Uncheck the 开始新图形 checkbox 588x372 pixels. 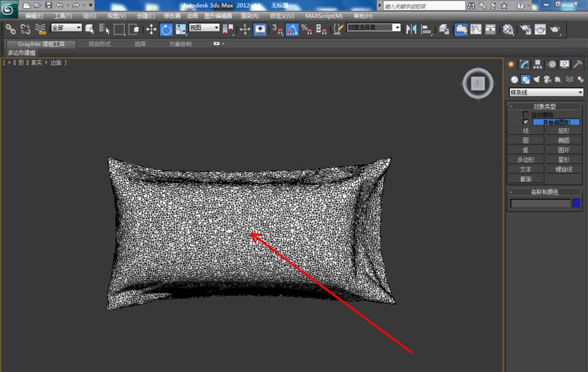click(x=525, y=122)
